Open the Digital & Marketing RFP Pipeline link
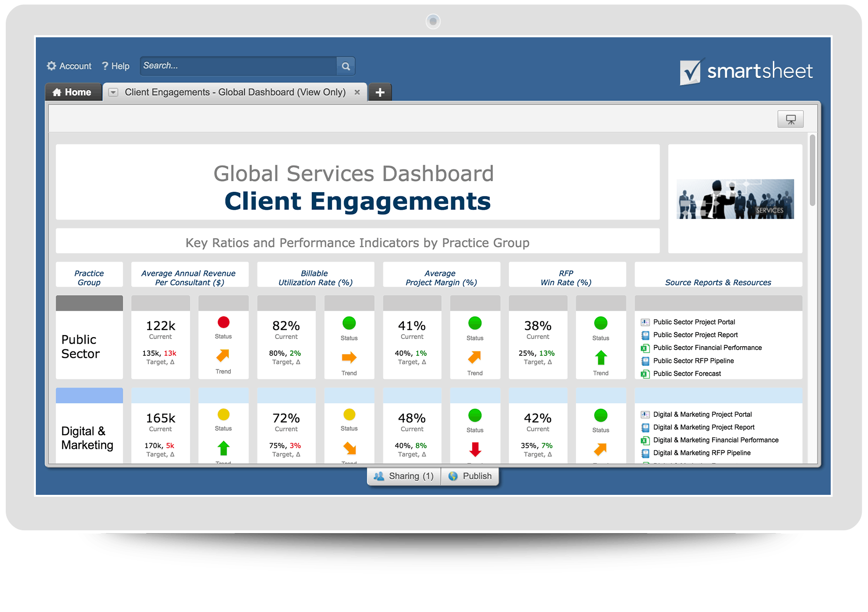 pos(702,453)
